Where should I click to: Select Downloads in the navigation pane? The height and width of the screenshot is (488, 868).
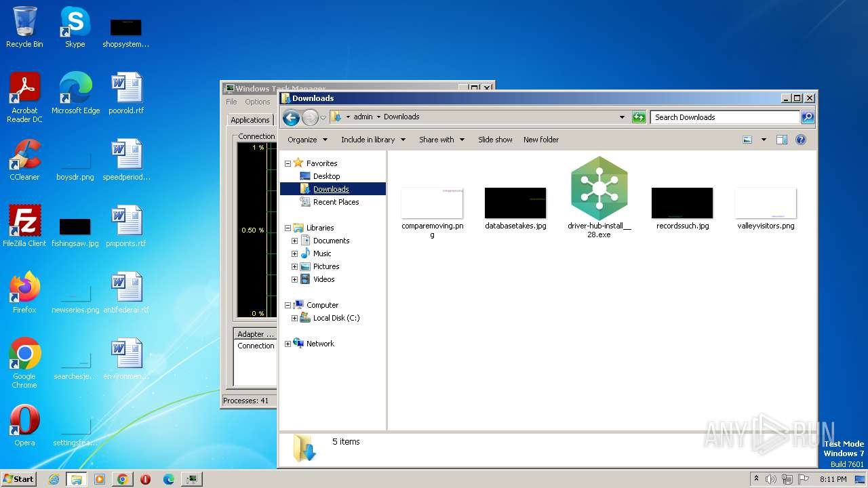click(331, 189)
